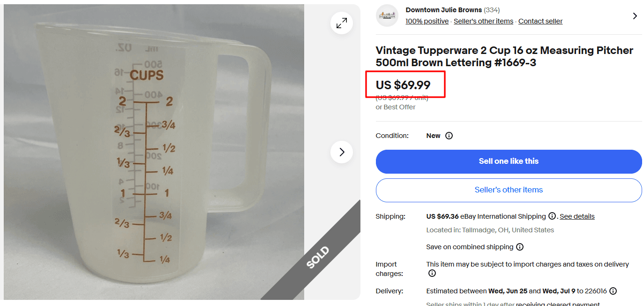Open the shipping See details link

[x=577, y=216]
